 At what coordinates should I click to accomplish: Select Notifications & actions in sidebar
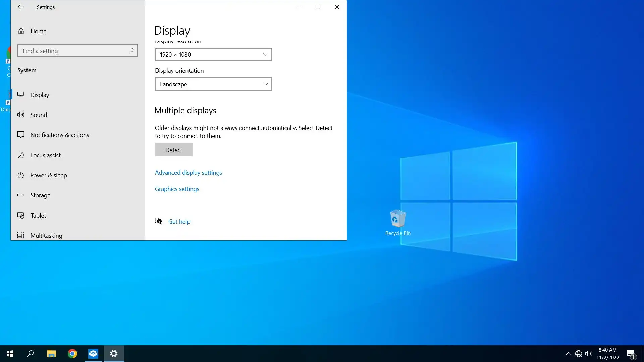(x=59, y=135)
